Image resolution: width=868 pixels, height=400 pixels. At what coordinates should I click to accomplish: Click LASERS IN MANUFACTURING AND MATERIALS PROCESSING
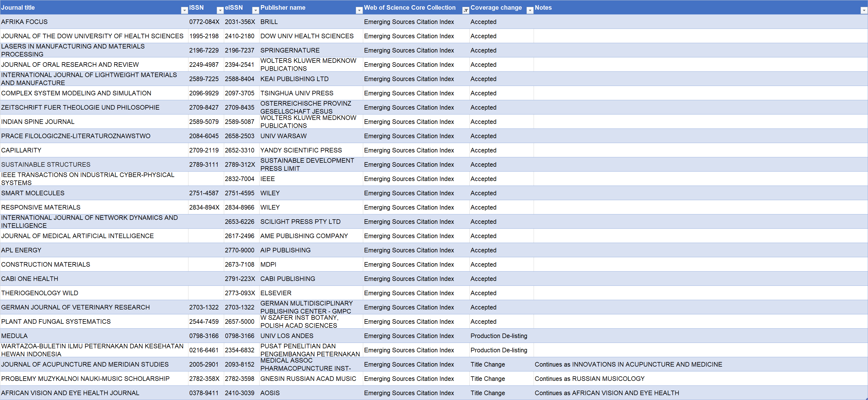[x=94, y=50]
